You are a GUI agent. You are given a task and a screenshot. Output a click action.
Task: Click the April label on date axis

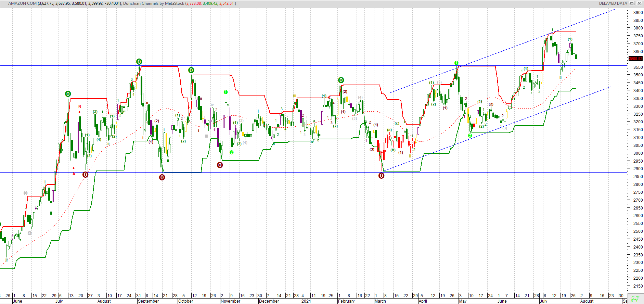pos(423,301)
